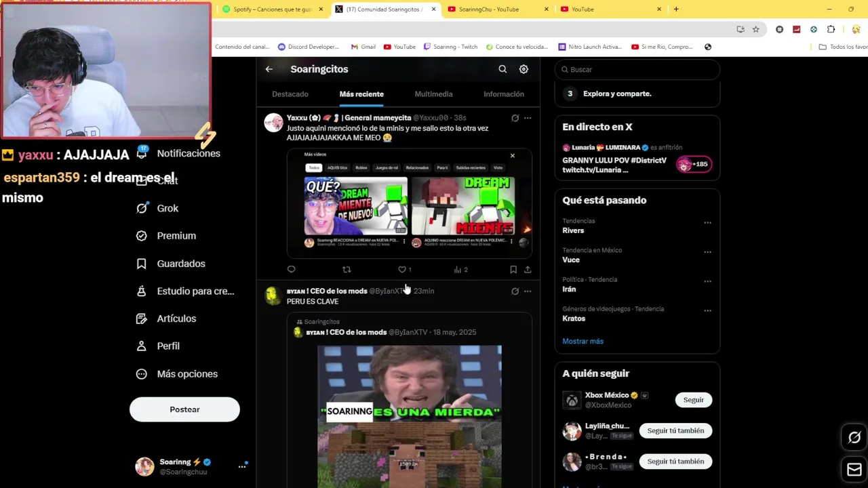Open Todos los favoritos folder
Screen dimensions: 868x488
[x=843, y=47]
